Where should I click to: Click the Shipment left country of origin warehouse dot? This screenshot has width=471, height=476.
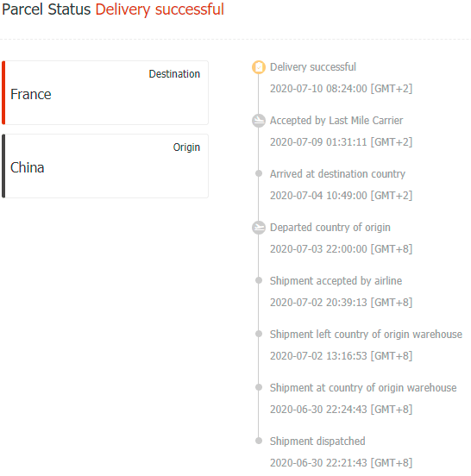click(x=259, y=334)
